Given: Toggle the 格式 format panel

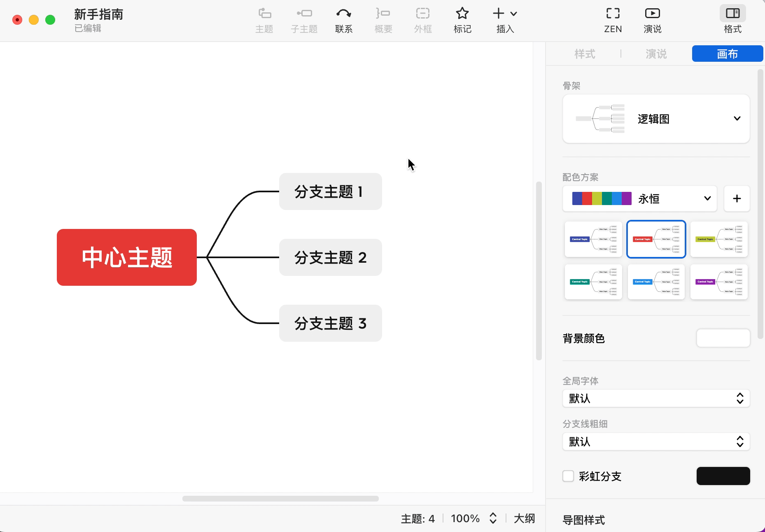Looking at the screenshot, I should coord(733,19).
